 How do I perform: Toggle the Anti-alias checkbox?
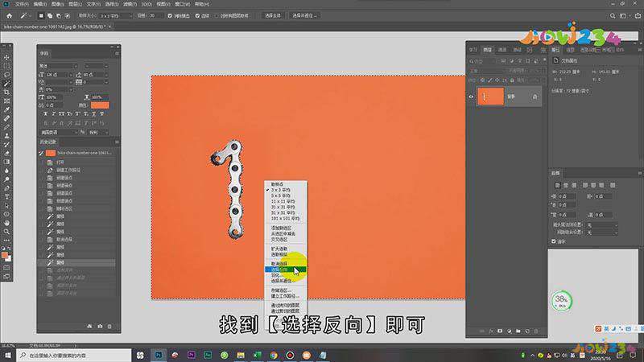tap(170, 15)
